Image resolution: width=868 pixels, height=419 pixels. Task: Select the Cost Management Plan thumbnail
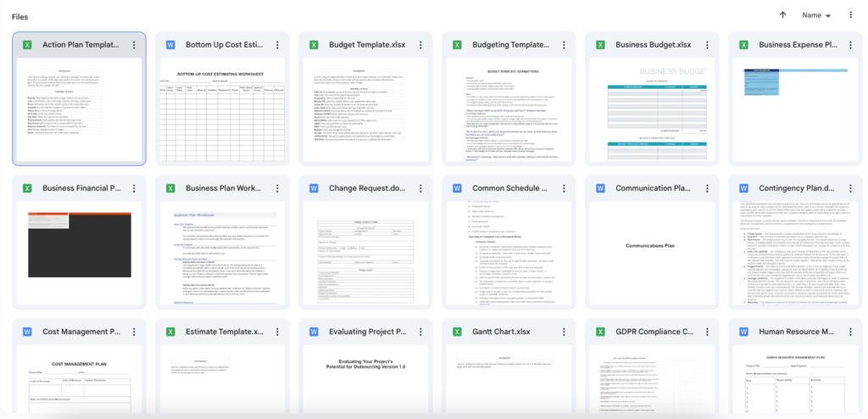(79, 378)
